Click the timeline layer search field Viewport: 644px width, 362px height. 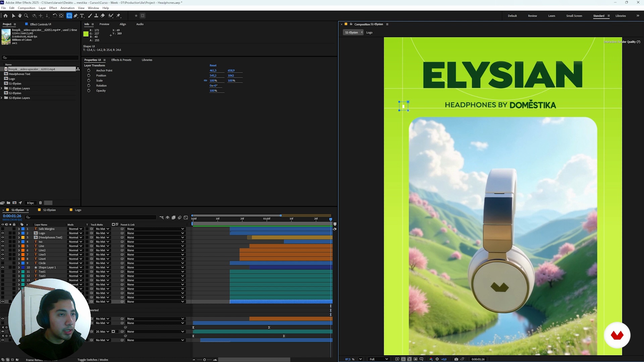coord(91,217)
